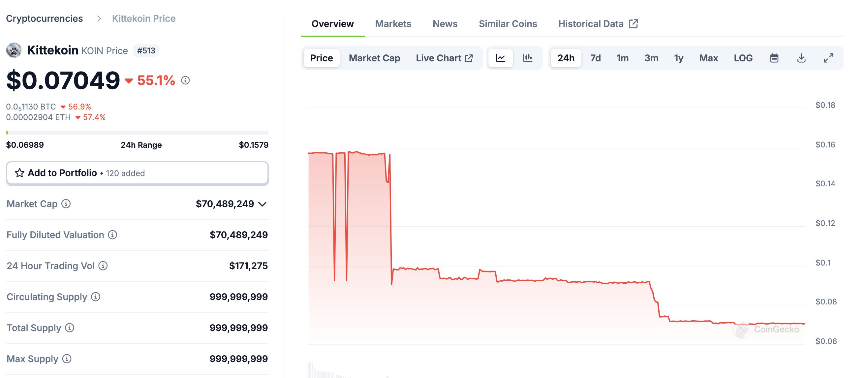Click 24 Hour Trading Vol info icon
The height and width of the screenshot is (378, 868).
coord(103,266)
